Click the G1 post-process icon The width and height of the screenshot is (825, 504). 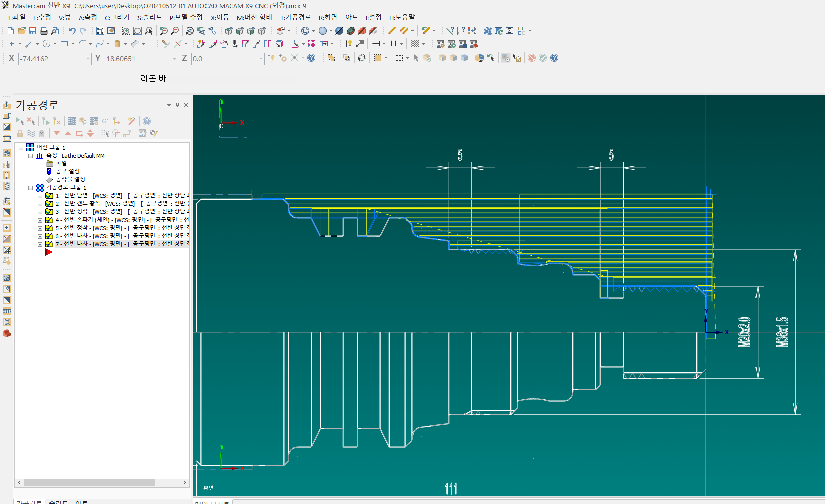(105, 121)
